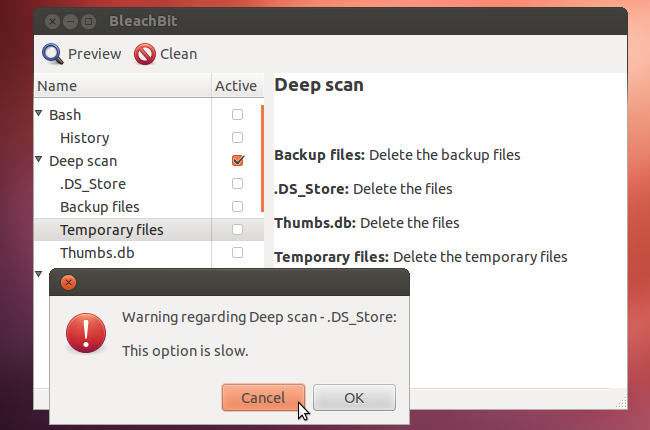
Task: Click 'Thumbs.db: Delete the files' text
Action: [367, 223]
